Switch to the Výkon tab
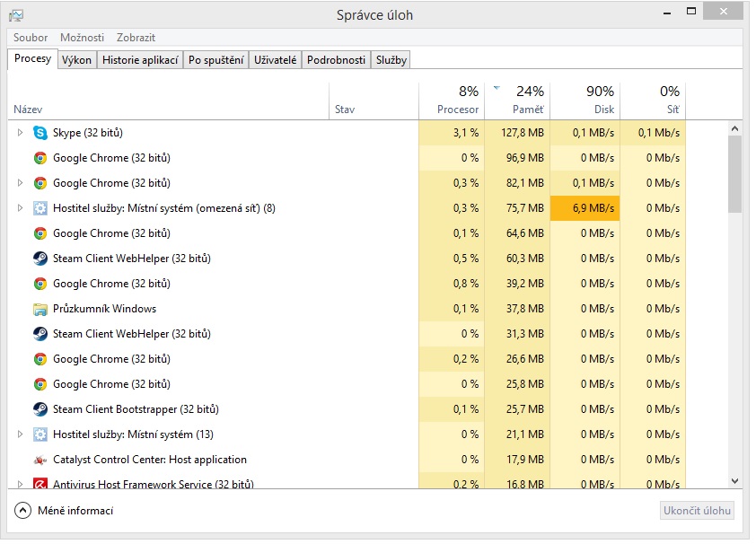The image size is (756, 544). [76, 60]
